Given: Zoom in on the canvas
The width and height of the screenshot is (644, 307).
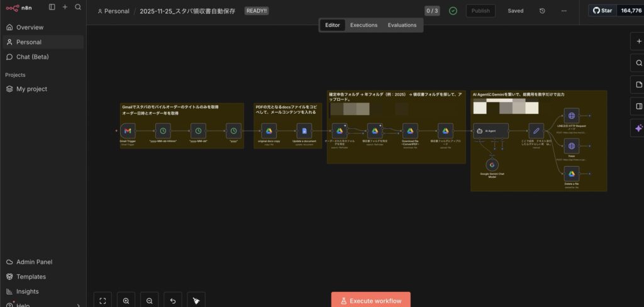Looking at the screenshot, I should (126, 301).
